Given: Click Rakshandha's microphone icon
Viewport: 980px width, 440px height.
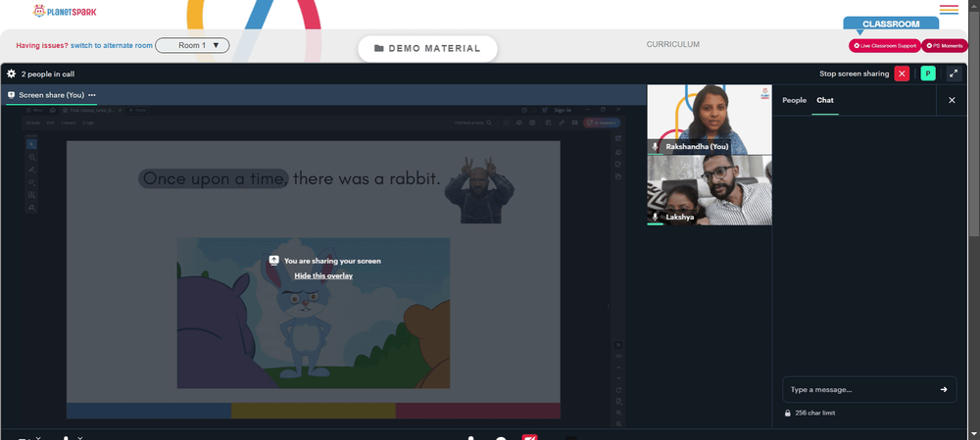Looking at the screenshot, I should (x=655, y=146).
